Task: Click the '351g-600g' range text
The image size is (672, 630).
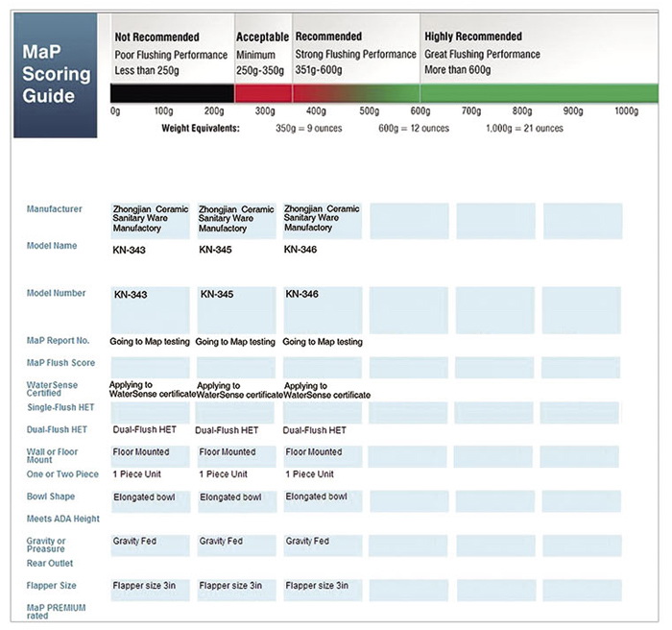Action: 319,69
